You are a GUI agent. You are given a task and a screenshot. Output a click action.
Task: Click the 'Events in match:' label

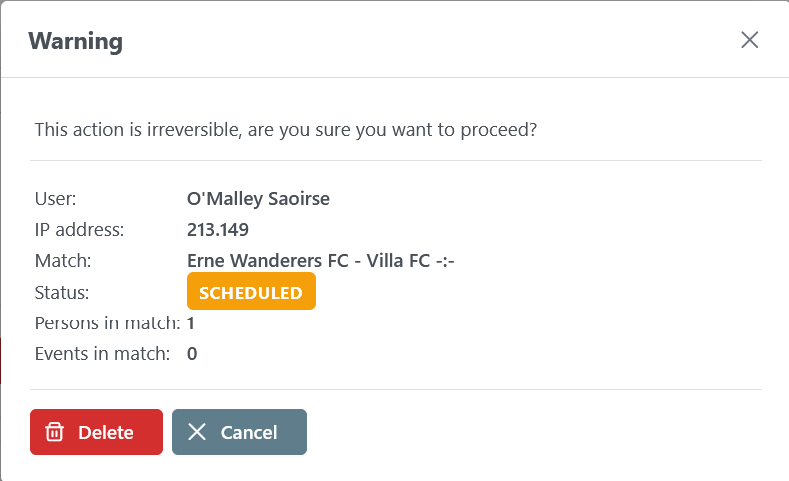click(x=102, y=353)
